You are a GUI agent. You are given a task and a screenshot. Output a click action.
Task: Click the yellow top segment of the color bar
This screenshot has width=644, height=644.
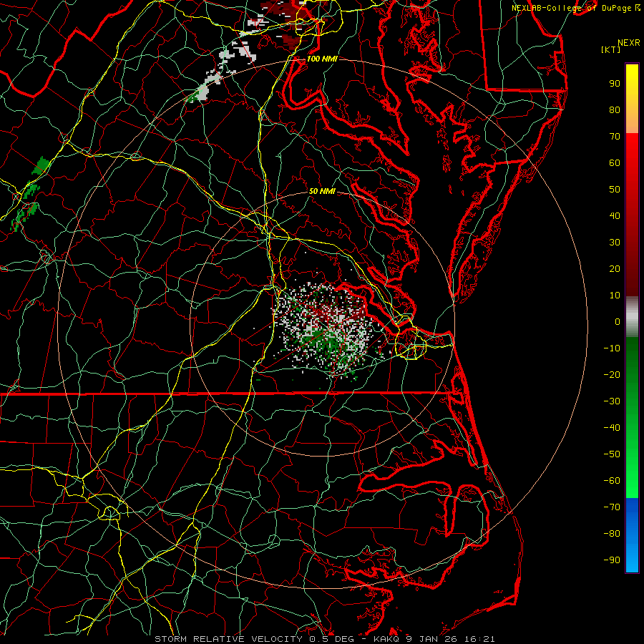point(632,99)
